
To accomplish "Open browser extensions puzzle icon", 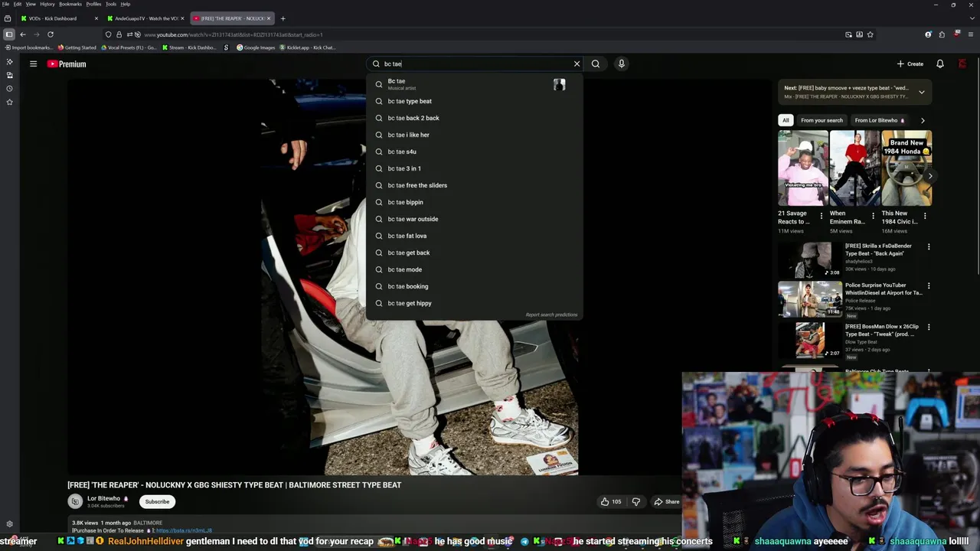I will click(943, 34).
